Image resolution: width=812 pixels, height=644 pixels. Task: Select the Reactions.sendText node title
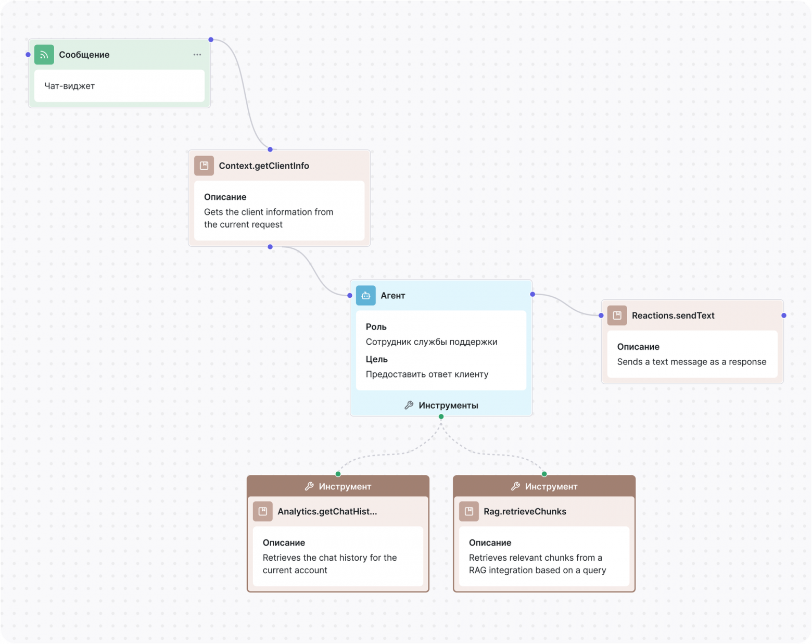click(x=673, y=315)
